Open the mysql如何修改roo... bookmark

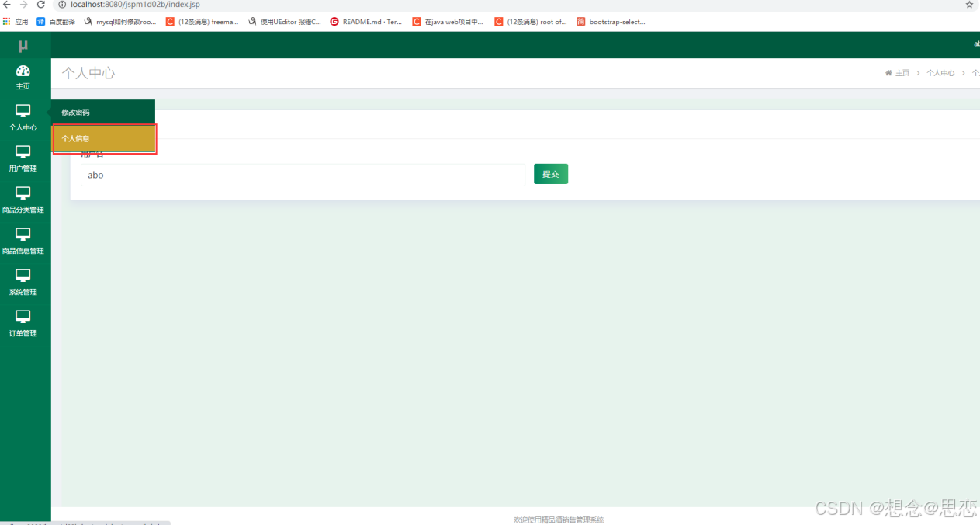point(120,22)
